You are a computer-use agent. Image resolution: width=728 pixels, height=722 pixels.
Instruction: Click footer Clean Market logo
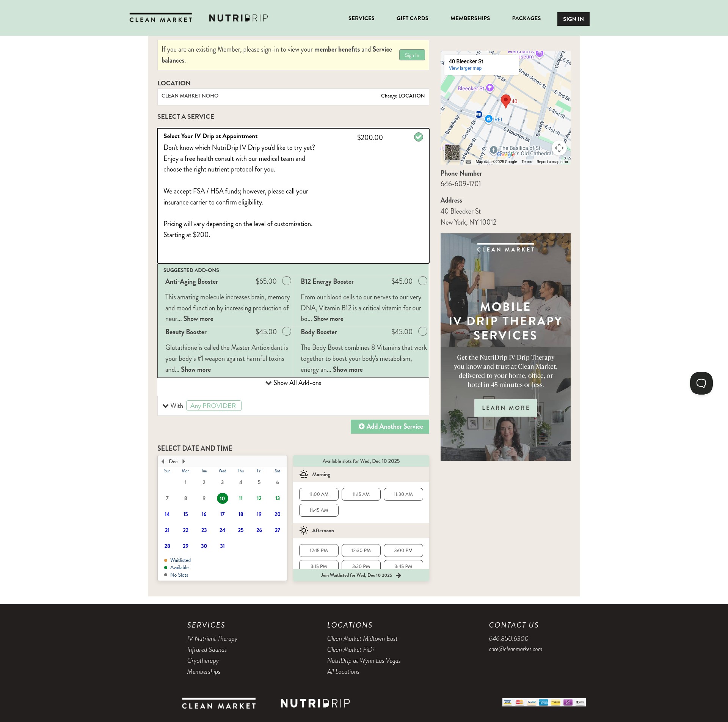point(219,703)
